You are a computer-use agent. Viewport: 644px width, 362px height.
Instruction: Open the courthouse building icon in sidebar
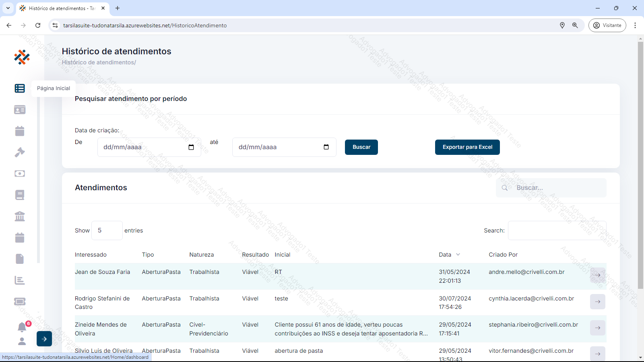pos(20,216)
